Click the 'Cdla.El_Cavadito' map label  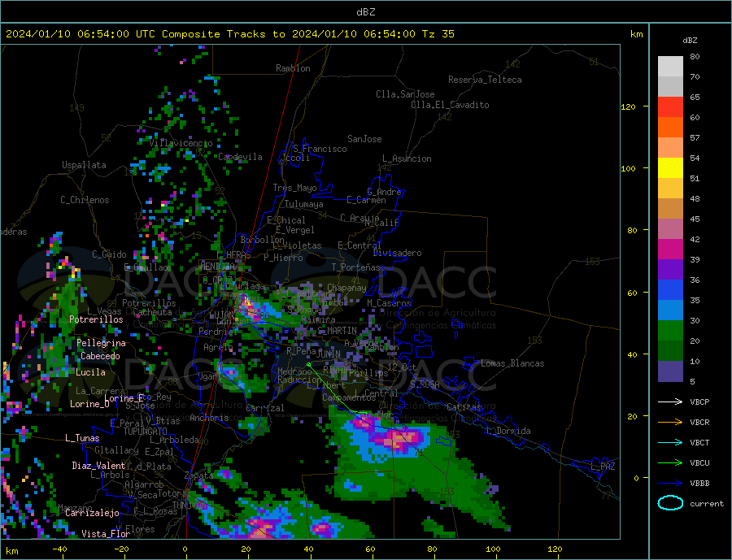450,105
